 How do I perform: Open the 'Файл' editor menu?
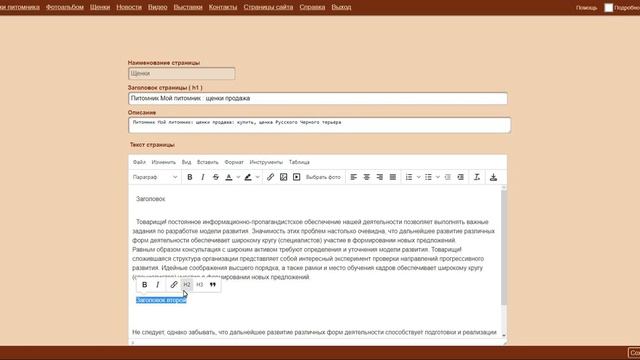point(139,162)
